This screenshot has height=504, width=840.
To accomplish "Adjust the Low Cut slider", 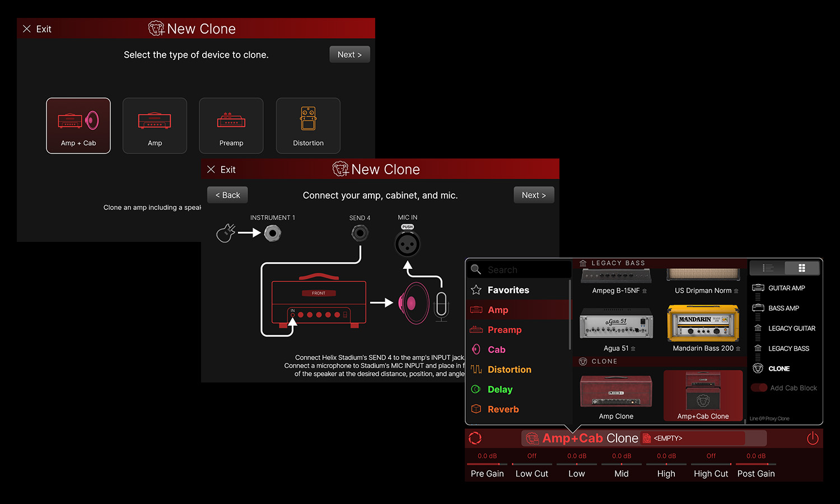I will coord(532,464).
